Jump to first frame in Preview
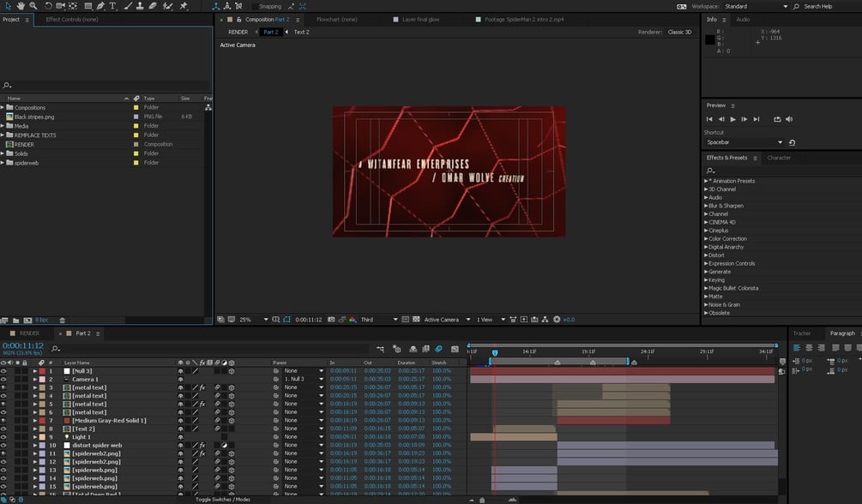Viewport: 862px width, 504px height. click(x=709, y=119)
